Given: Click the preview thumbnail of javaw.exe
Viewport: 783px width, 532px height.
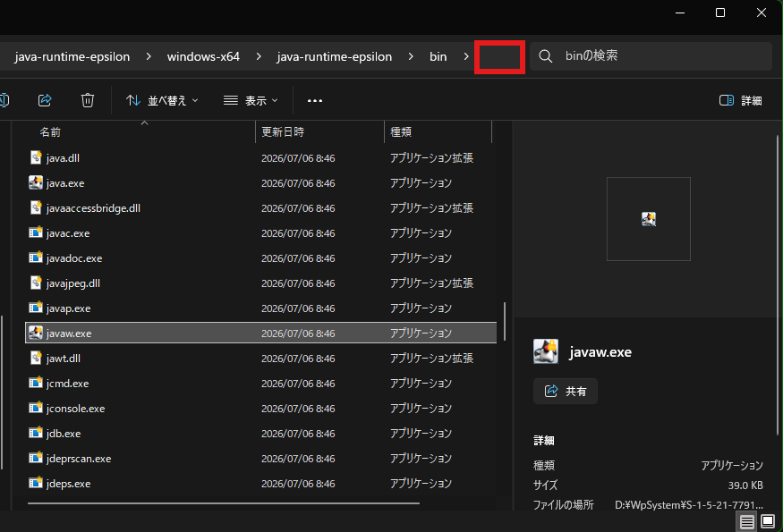Looking at the screenshot, I should tap(648, 218).
